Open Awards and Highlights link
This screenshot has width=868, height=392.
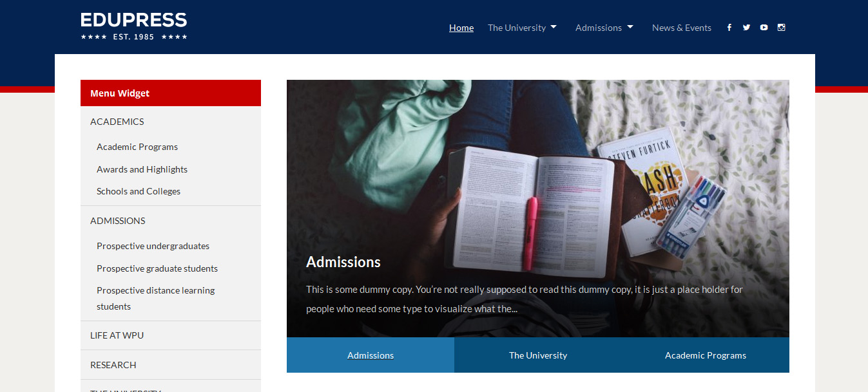pos(142,169)
